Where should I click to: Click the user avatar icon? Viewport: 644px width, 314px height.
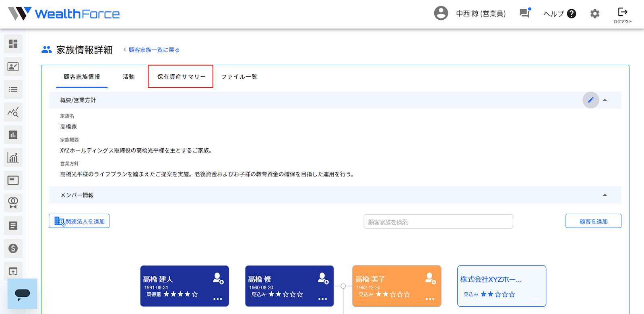(441, 13)
